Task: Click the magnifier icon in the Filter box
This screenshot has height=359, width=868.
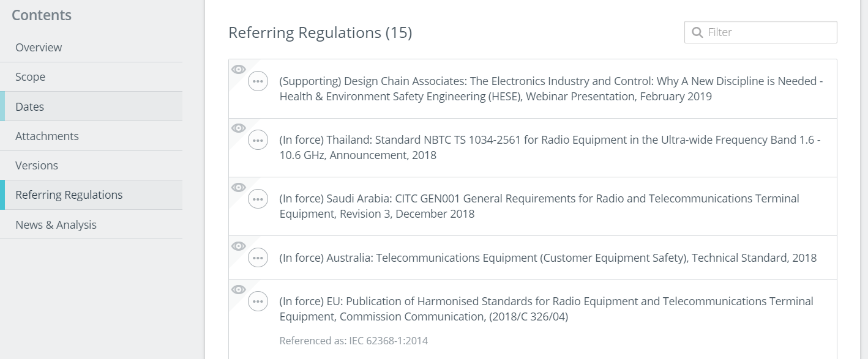Action: click(698, 32)
